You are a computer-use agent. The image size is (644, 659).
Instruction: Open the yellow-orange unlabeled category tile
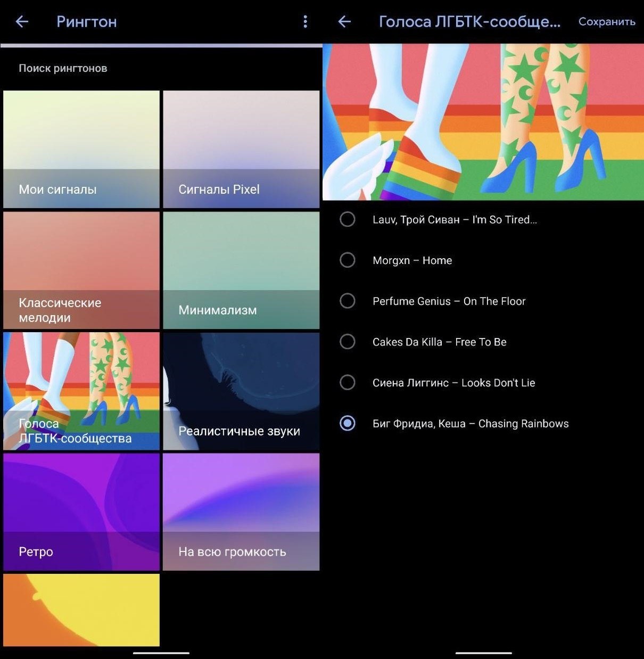(x=81, y=610)
